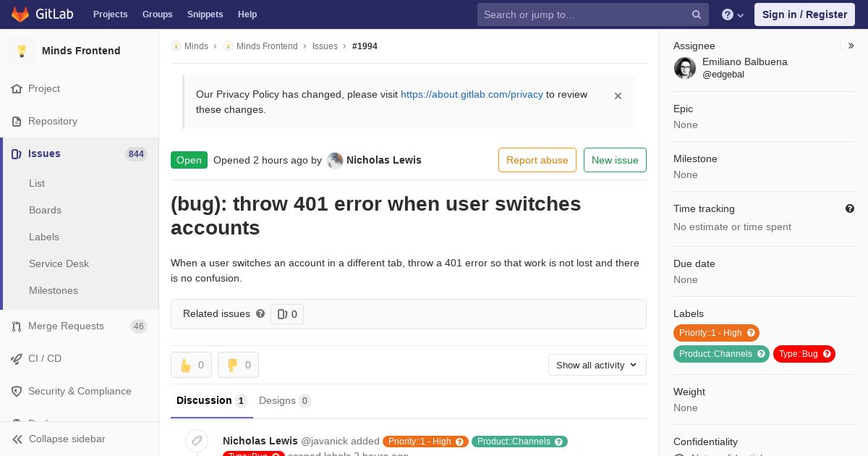
Task: Click @javanick mention in activity
Action: click(324, 441)
